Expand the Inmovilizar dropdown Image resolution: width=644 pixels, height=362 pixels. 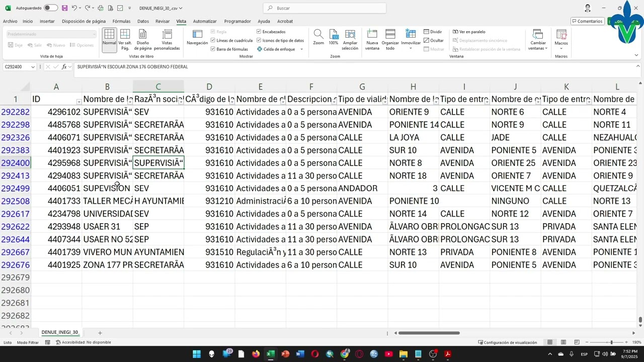pyautogui.click(x=411, y=48)
